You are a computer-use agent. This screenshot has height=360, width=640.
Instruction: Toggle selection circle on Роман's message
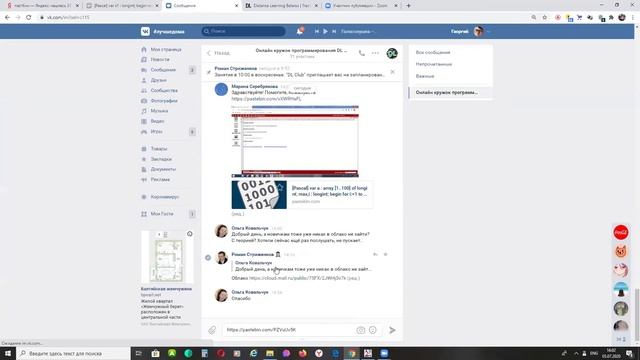[208, 258]
